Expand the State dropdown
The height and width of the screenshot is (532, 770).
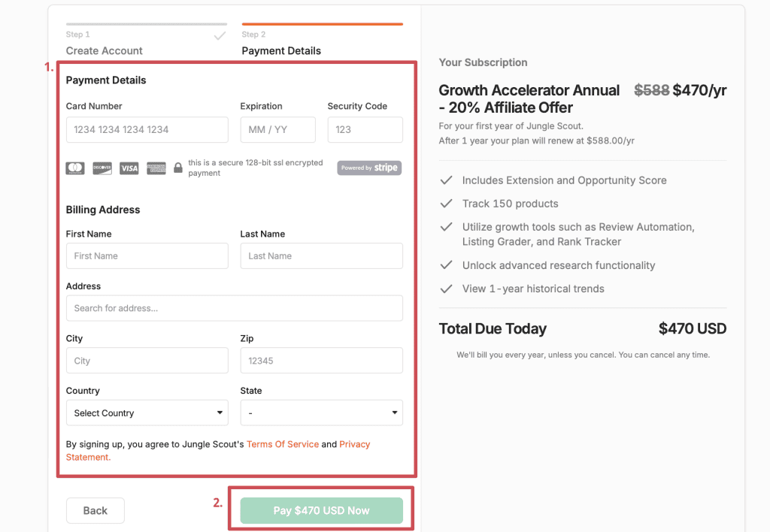[x=322, y=413]
